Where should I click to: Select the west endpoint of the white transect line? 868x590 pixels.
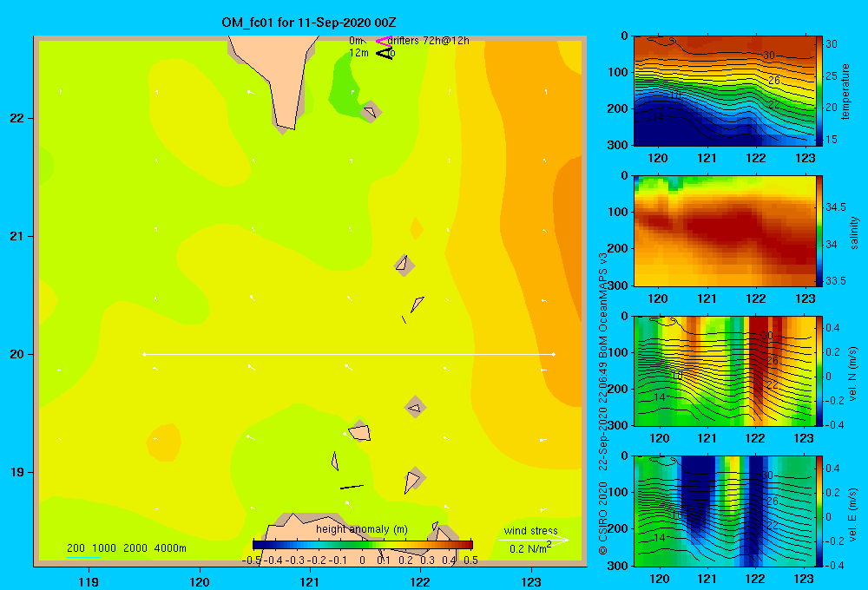click(x=144, y=354)
